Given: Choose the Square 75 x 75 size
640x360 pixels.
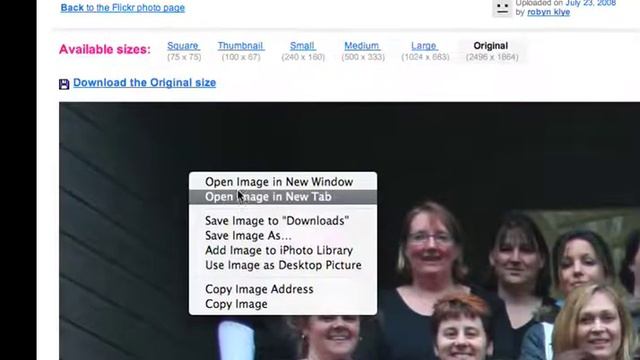Looking at the screenshot, I should point(183,46).
